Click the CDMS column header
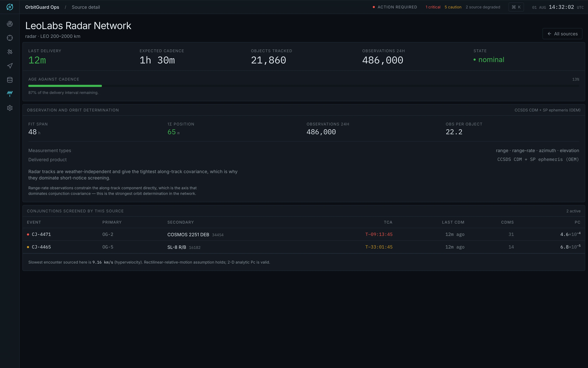The width and height of the screenshot is (588, 368). point(507,222)
